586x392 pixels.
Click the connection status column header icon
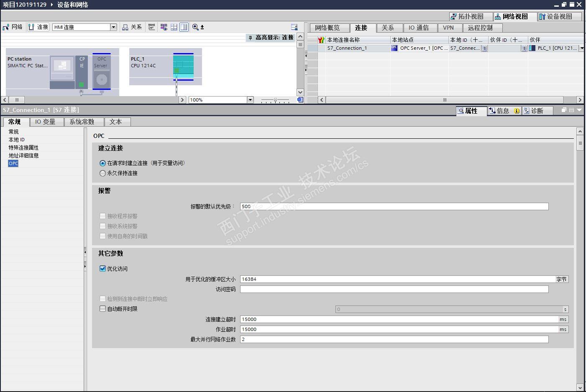tap(321, 40)
